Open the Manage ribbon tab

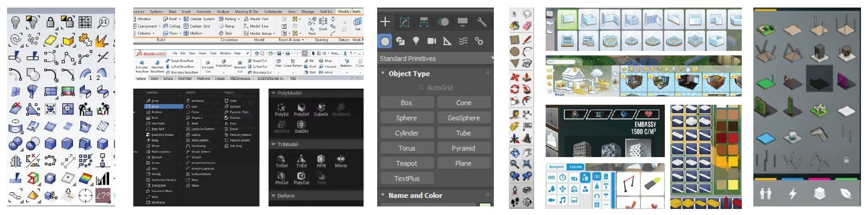click(308, 12)
